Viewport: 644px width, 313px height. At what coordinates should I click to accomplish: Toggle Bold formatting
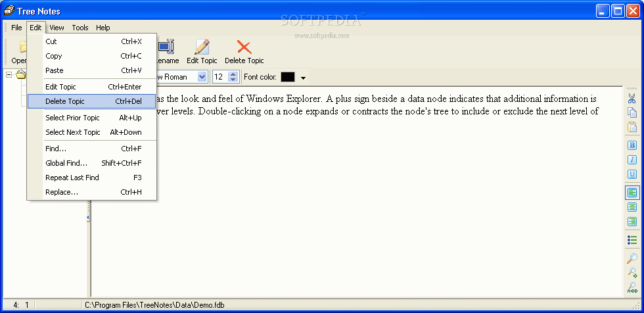[x=632, y=145]
